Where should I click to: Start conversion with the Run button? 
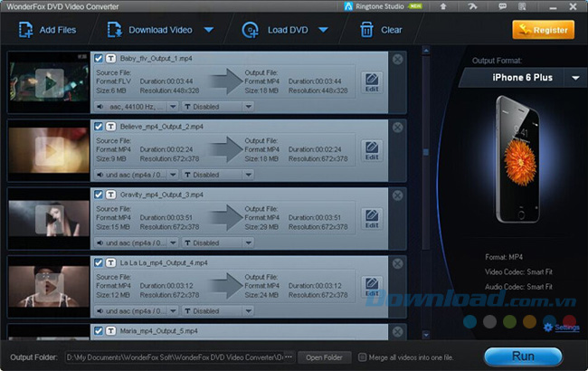tap(523, 356)
